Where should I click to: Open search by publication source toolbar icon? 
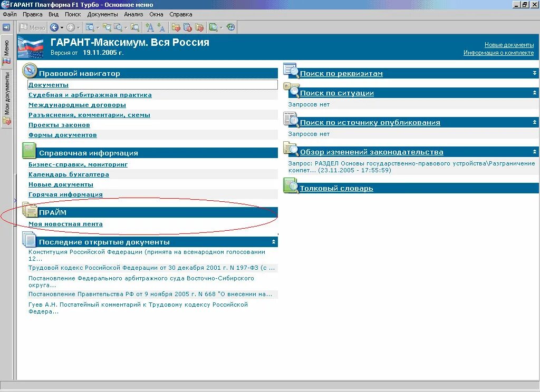click(118, 27)
